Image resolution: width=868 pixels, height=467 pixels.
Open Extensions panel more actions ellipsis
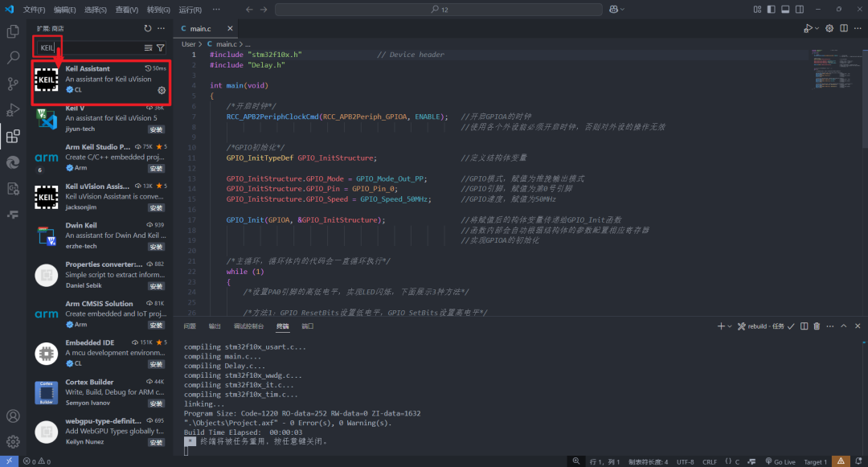coord(161,28)
